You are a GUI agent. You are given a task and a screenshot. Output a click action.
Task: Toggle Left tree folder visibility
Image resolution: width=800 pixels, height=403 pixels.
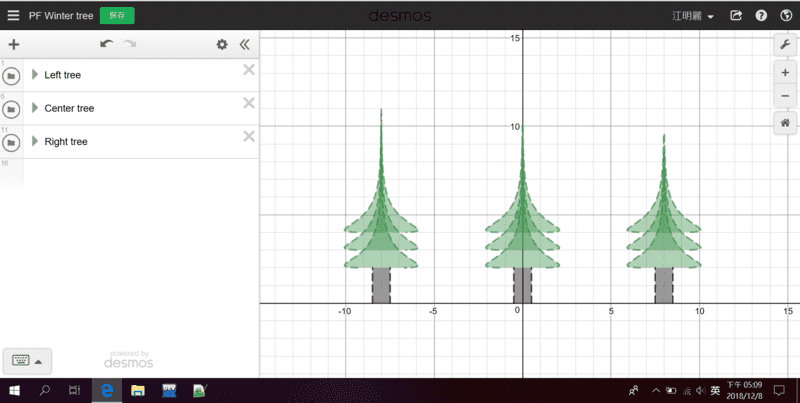point(12,75)
